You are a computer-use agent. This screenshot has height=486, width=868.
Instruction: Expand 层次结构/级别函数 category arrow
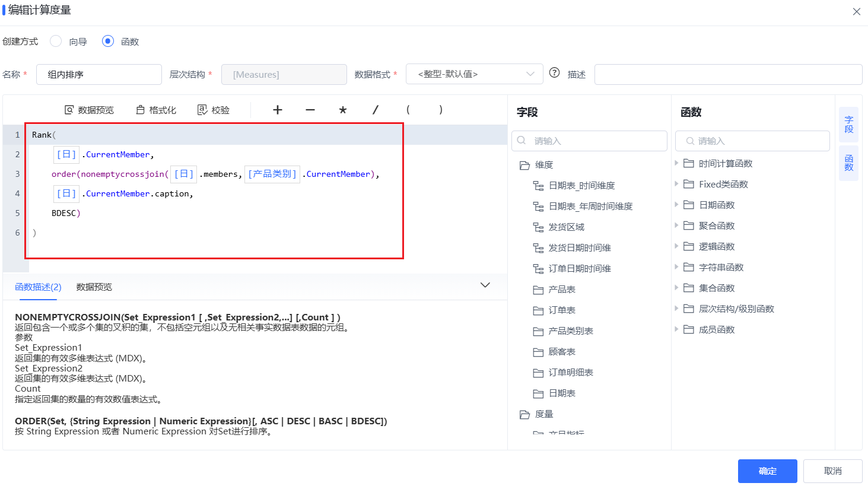coord(676,309)
